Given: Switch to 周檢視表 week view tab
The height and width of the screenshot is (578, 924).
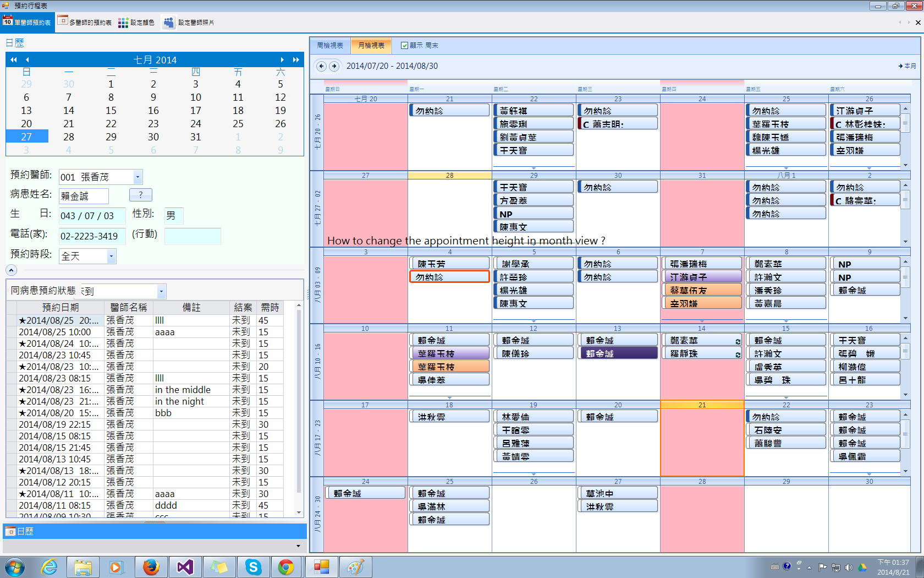Looking at the screenshot, I should [x=330, y=46].
